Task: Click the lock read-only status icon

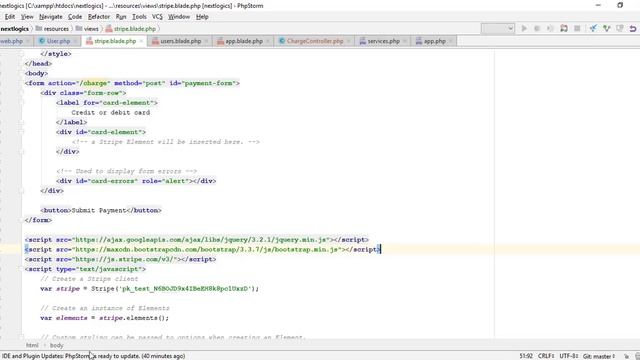Action: coord(627,356)
